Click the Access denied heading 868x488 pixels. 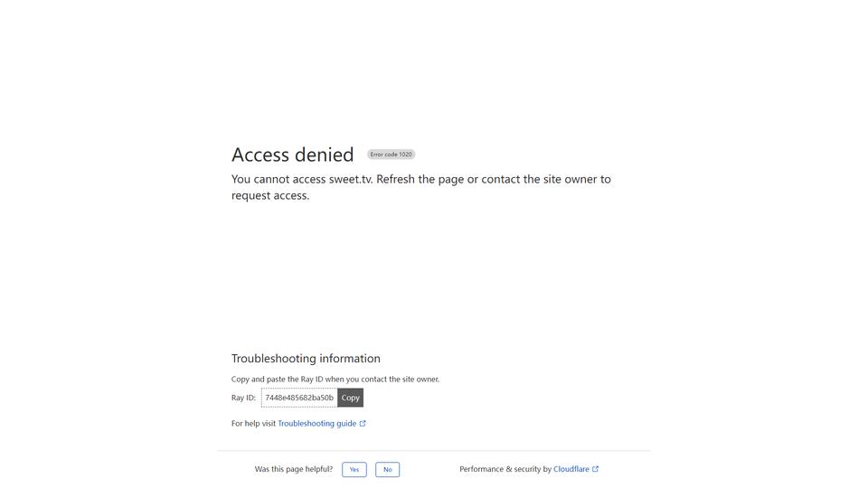tap(292, 155)
